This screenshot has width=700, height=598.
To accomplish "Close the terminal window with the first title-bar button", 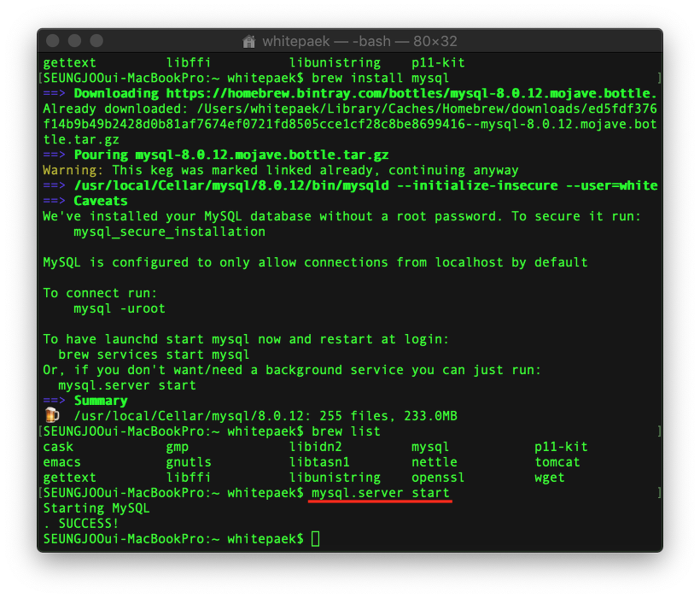I will coord(53,41).
